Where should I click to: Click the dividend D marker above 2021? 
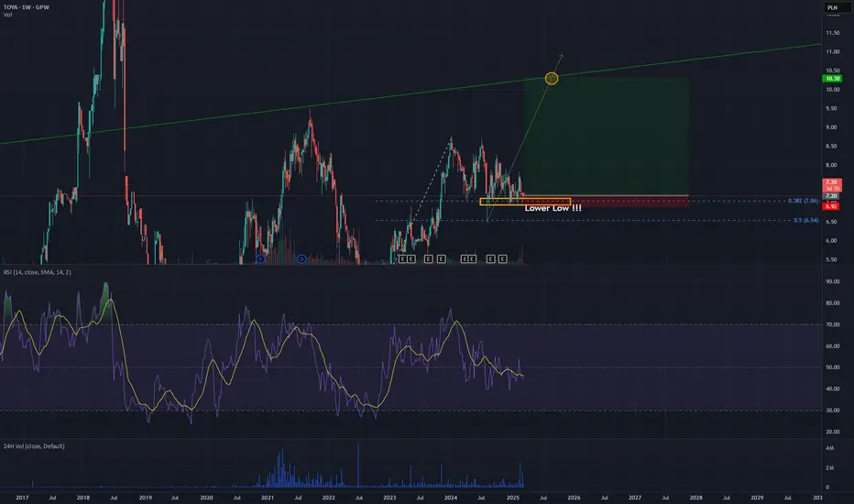click(260, 258)
